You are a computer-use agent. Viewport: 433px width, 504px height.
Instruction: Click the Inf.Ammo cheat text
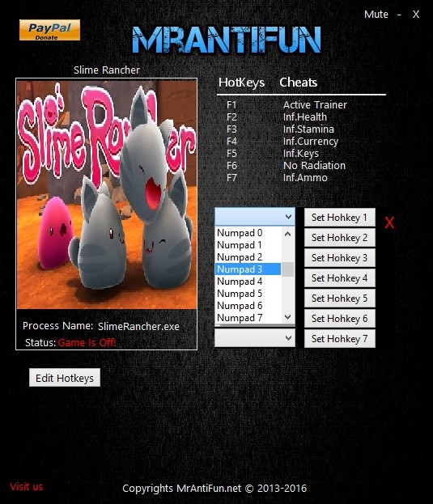[x=305, y=178]
